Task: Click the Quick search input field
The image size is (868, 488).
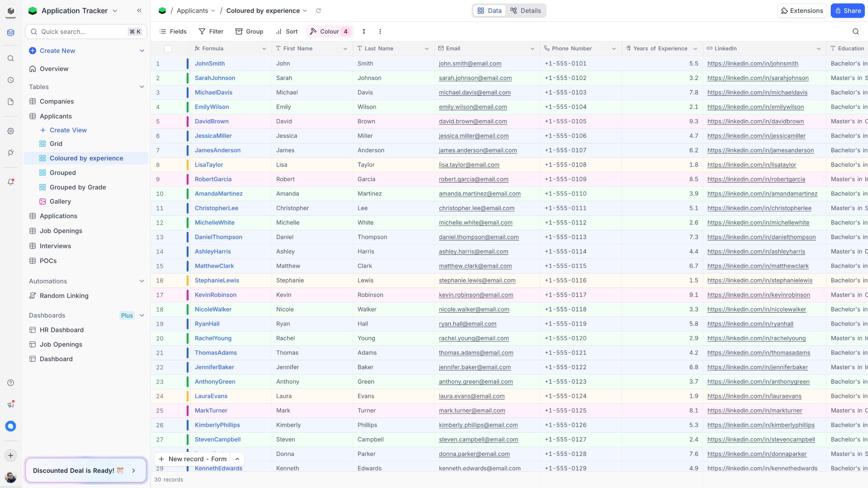Action: pos(83,32)
